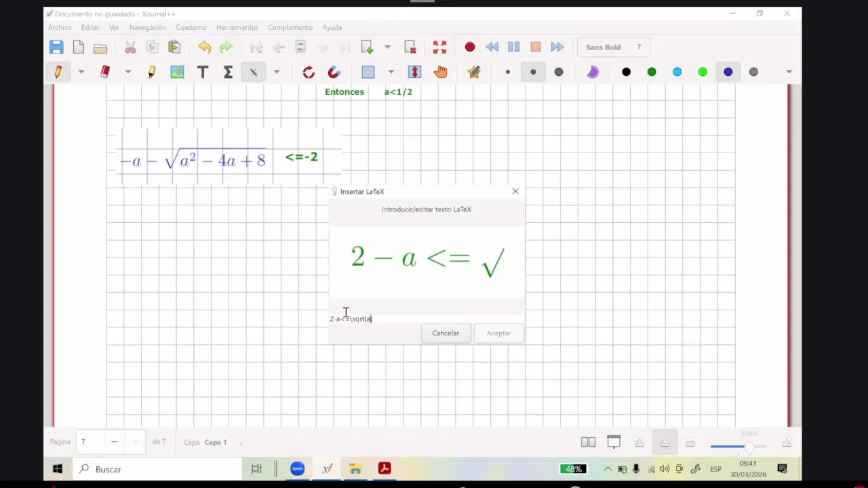Pick the dark blue color swatch

pos(728,72)
